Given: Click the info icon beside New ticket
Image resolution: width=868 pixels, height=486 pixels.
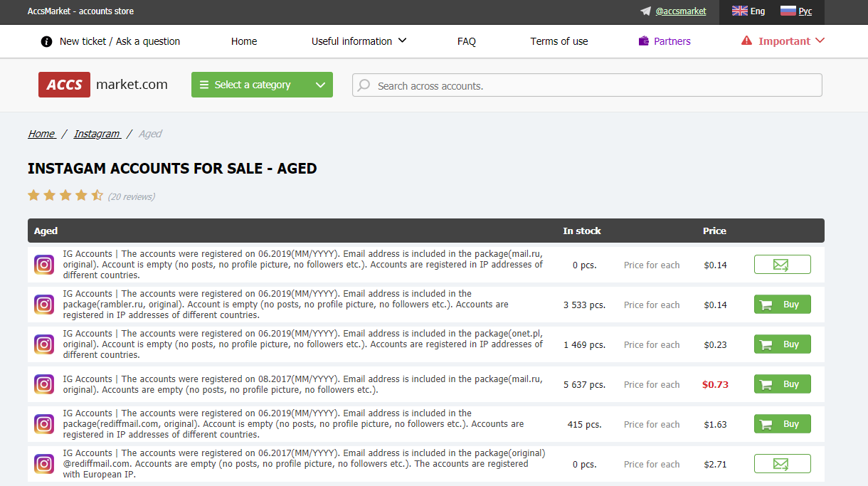Looking at the screenshot, I should pyautogui.click(x=47, y=41).
